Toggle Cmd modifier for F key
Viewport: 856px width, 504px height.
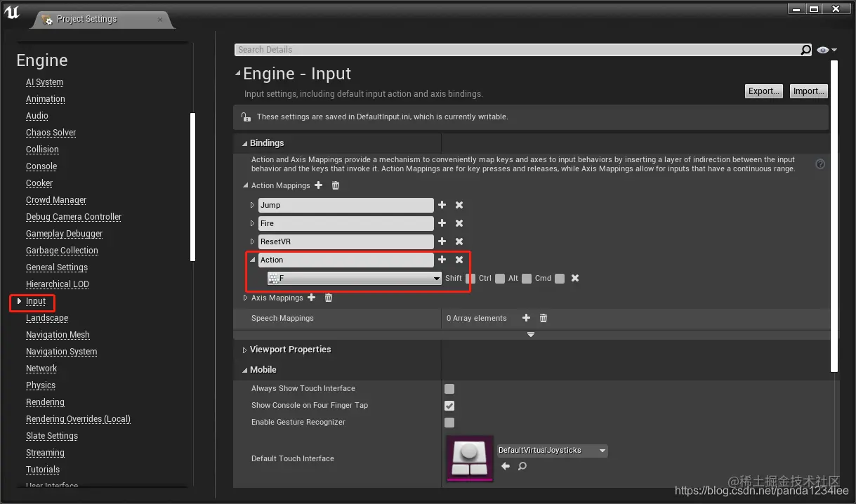pos(560,279)
